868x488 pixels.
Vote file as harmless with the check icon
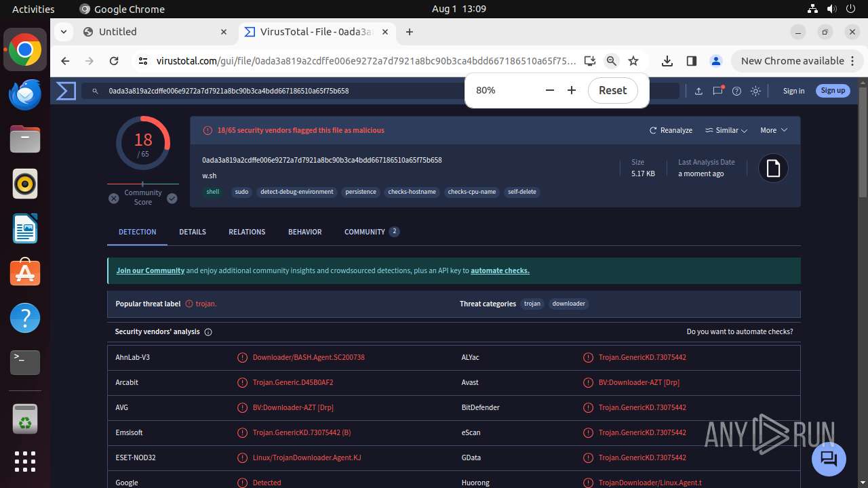pyautogui.click(x=172, y=199)
